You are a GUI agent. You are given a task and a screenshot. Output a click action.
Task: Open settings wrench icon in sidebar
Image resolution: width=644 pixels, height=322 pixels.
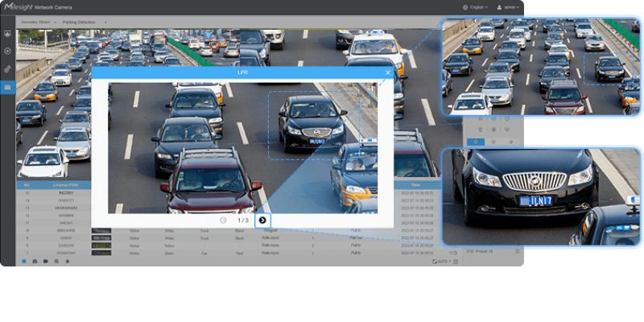7,69
